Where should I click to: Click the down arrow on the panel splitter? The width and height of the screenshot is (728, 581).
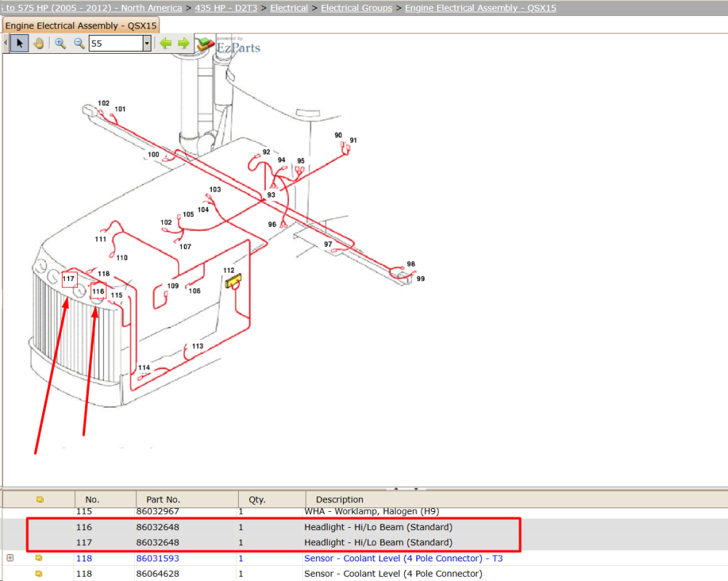416,489
